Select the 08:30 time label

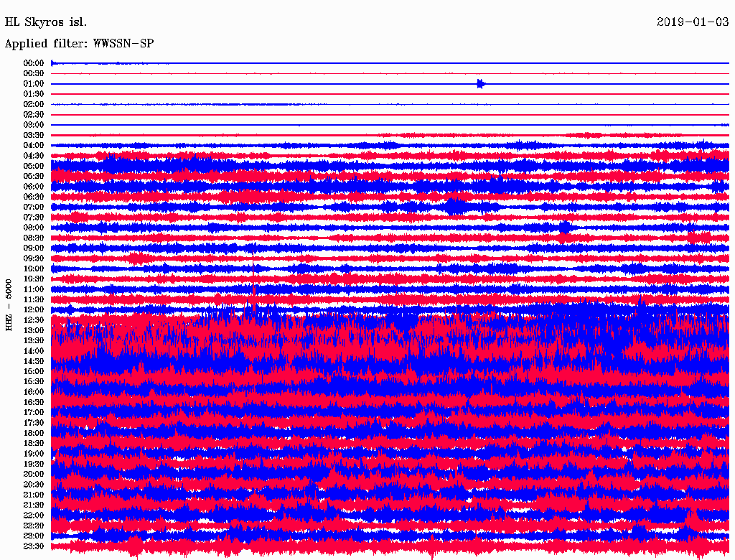34,238
